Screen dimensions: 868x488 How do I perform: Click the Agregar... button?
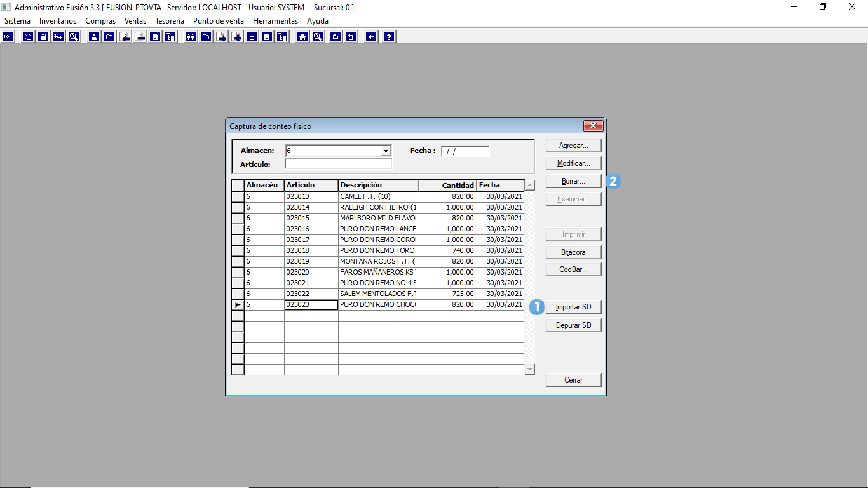click(x=574, y=146)
